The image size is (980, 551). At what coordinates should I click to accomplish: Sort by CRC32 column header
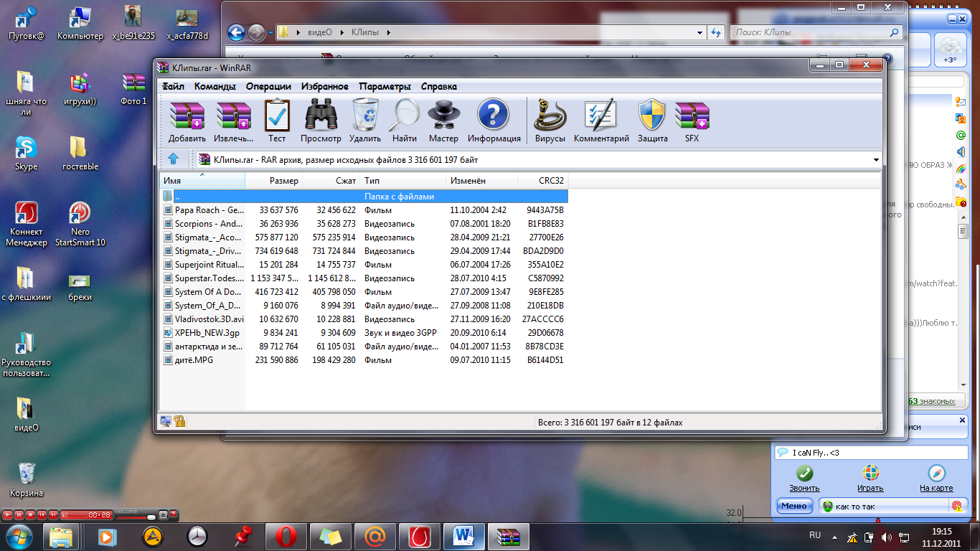(543, 180)
